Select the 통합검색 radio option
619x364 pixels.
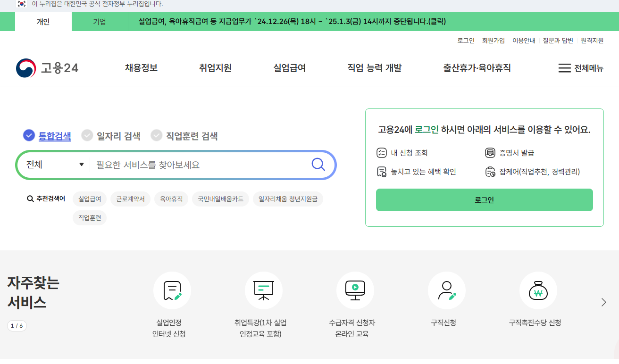click(28, 135)
